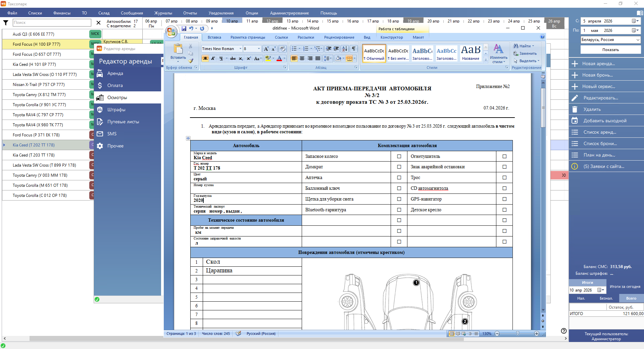Open the Итоги date dropdown (10 апр 2026)
The width and height of the screenshot is (644, 349).
(x=601, y=290)
